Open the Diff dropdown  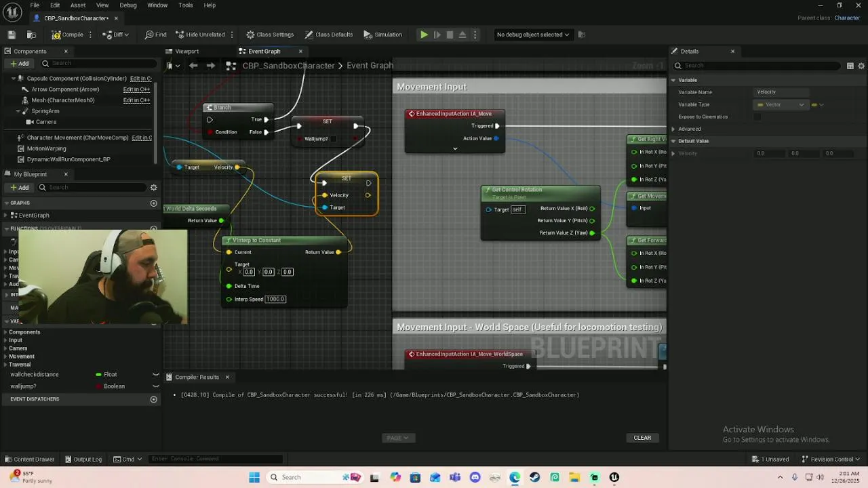tap(116, 35)
